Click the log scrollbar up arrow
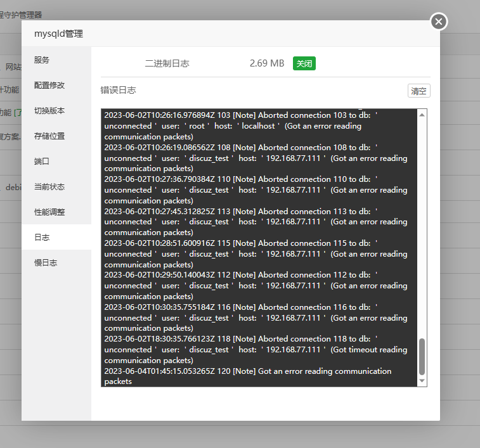 [422, 115]
